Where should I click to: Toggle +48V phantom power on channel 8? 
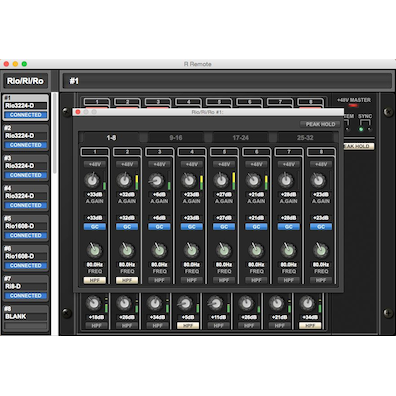[321, 164]
